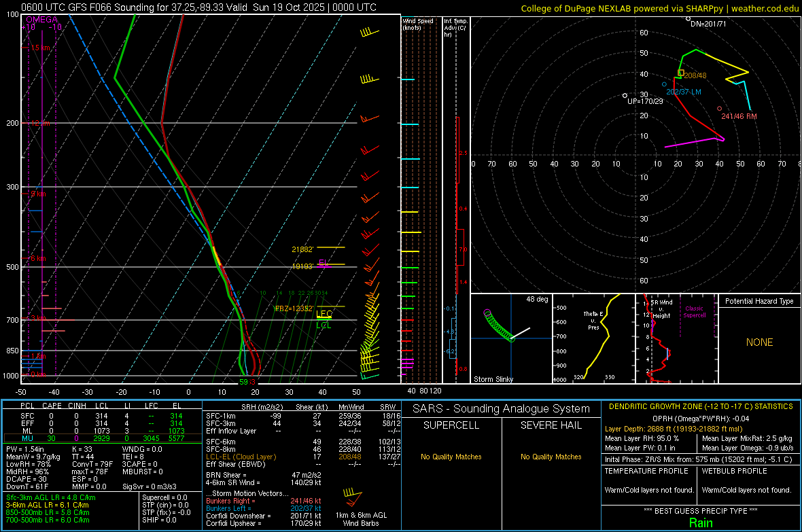
Task: Select the EFF parcel row
Action: click(x=103, y=423)
